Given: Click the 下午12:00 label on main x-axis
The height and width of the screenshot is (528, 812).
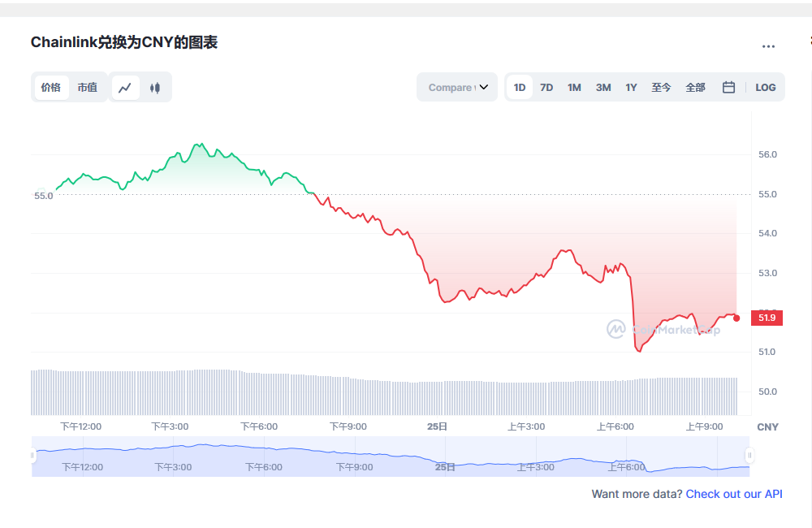Looking at the screenshot, I should 80,426.
